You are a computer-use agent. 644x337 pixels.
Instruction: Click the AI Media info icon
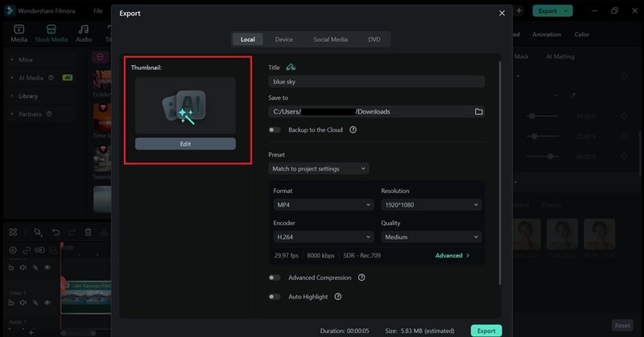51,77
